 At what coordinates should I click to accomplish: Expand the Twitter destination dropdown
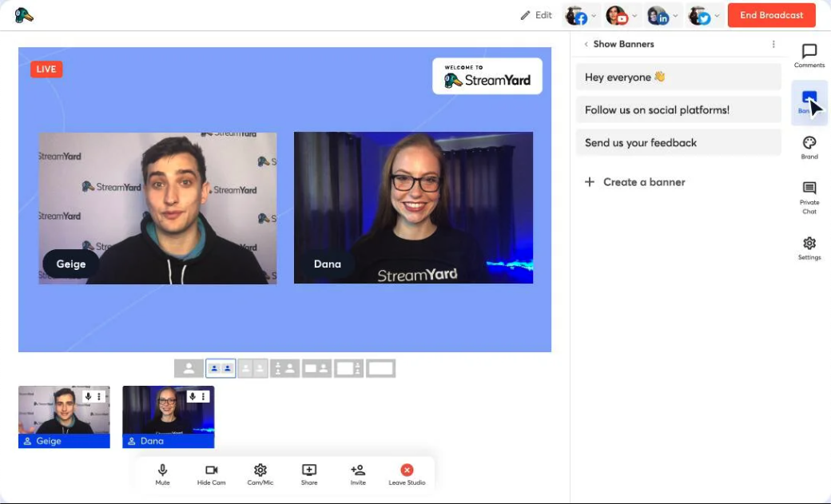click(717, 15)
